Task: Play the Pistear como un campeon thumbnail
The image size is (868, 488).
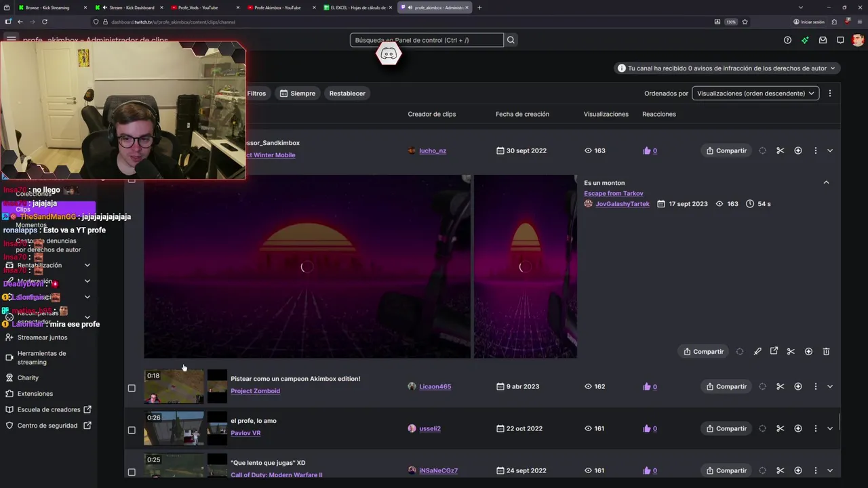Action: tap(174, 386)
